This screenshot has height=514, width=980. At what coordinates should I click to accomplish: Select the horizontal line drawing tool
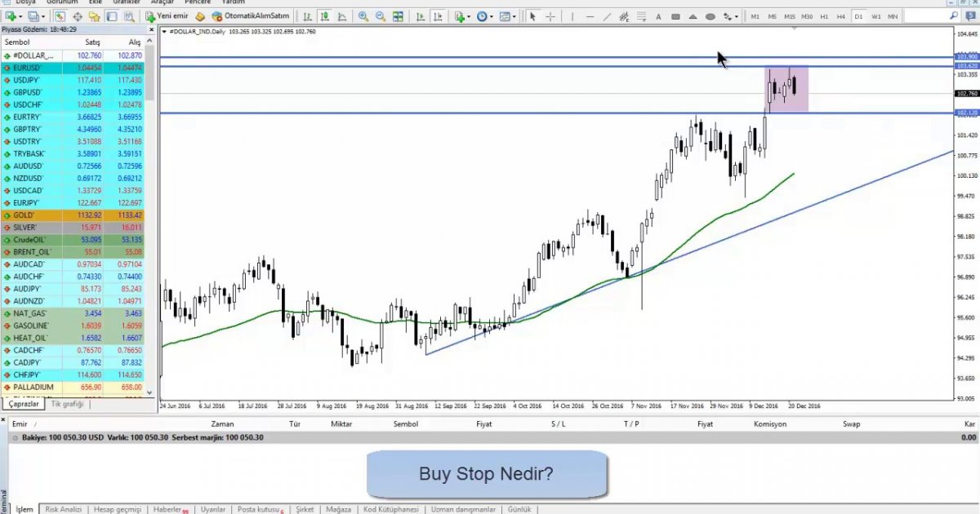click(590, 16)
